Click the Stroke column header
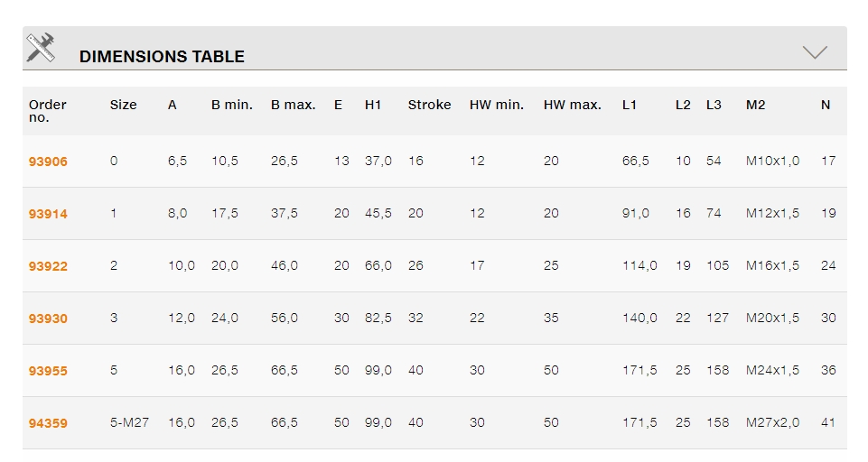 click(x=429, y=105)
